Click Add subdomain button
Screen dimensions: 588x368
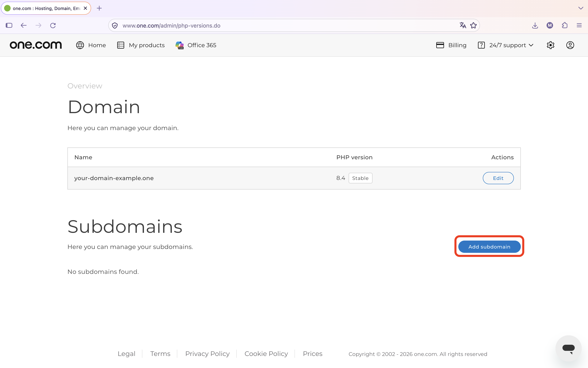coord(489,247)
